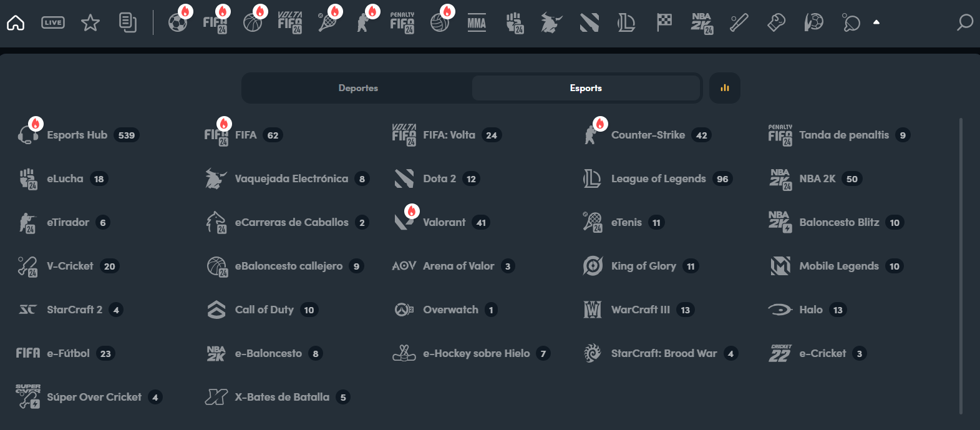
Task: Select the football icon in top bar
Action: point(178,23)
